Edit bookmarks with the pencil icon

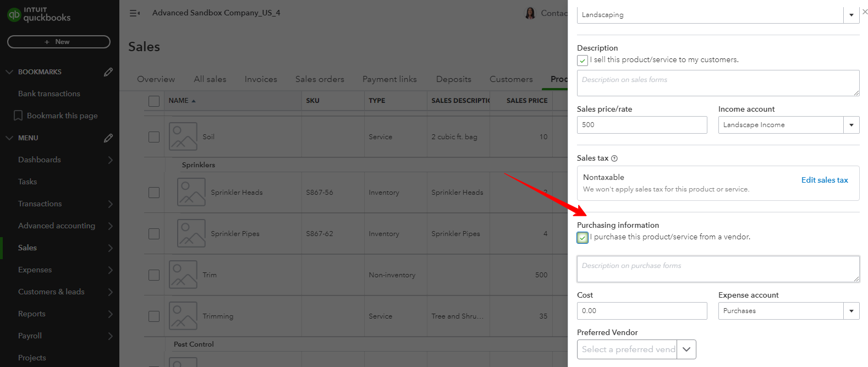[108, 72]
